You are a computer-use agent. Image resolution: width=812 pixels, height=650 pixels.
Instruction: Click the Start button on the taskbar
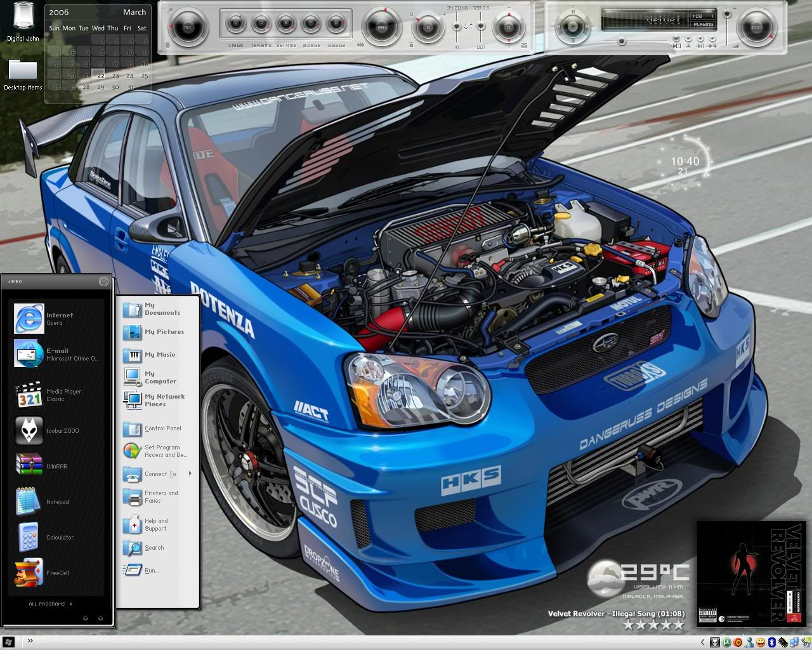pos(9,642)
